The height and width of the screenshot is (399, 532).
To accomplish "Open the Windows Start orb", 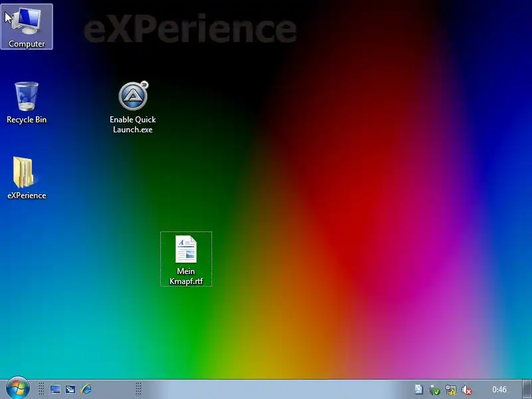I will [18, 388].
